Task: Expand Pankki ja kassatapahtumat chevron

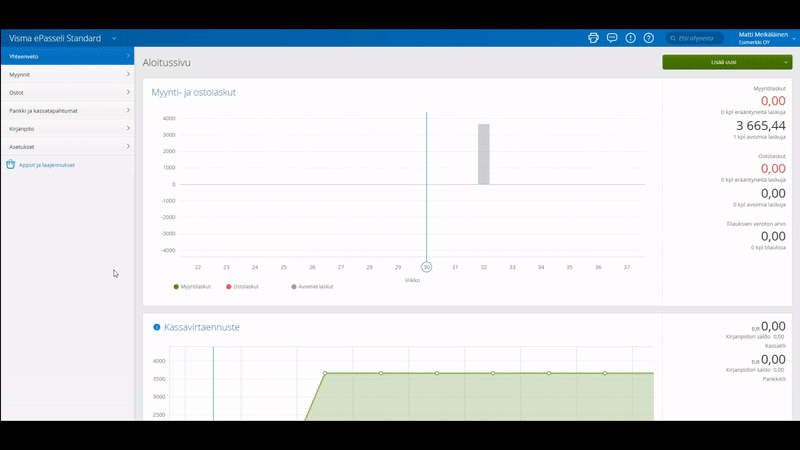Action: [128, 110]
